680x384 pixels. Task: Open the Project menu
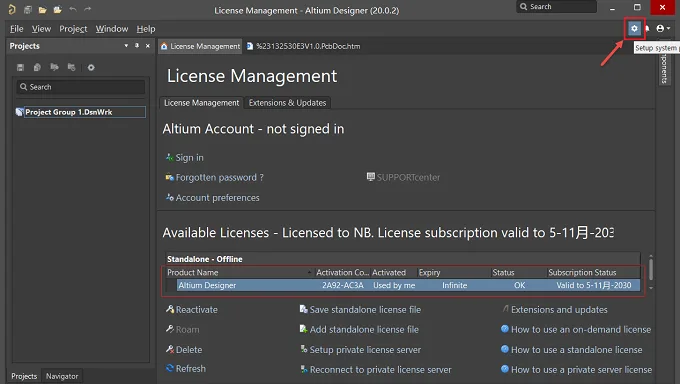click(73, 29)
